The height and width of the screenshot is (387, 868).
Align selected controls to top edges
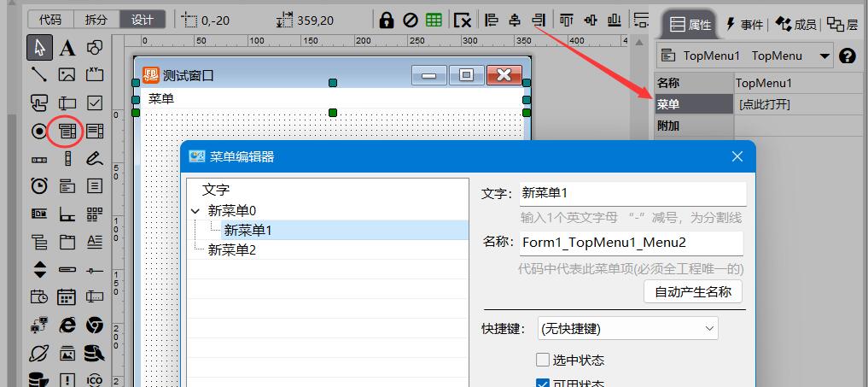pyautogui.click(x=567, y=21)
